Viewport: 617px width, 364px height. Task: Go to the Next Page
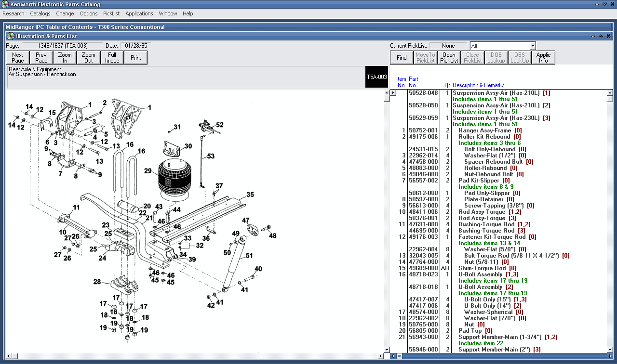coord(17,58)
